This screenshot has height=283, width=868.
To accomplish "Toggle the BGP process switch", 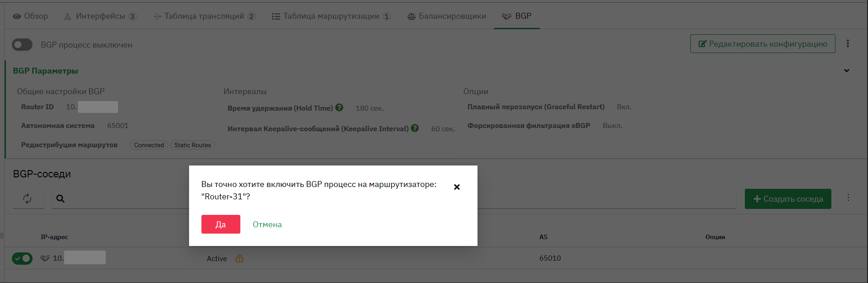I will tap(22, 44).
